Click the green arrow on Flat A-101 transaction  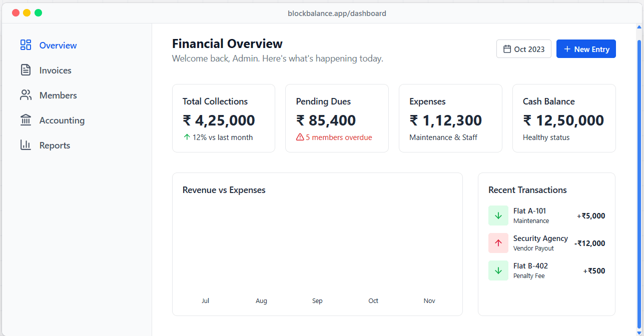pos(498,215)
